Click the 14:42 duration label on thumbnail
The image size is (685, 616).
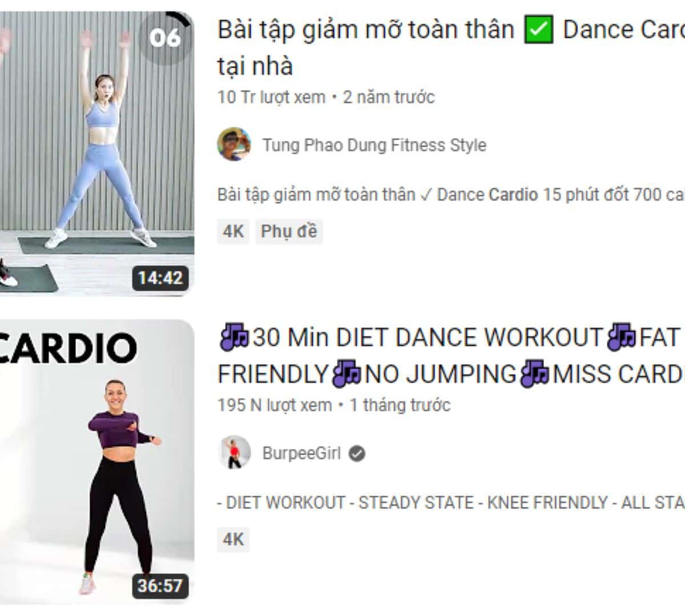coord(160,278)
